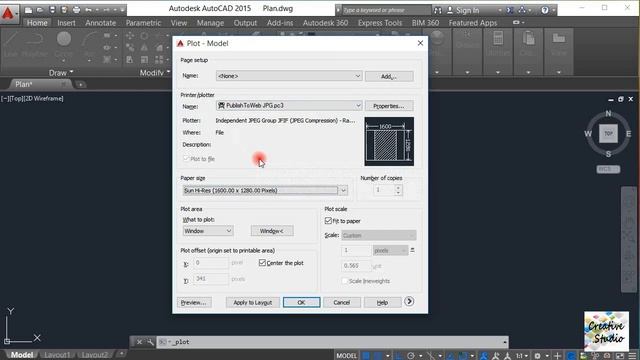Click the customization hamburger icon in status bar

(633, 356)
